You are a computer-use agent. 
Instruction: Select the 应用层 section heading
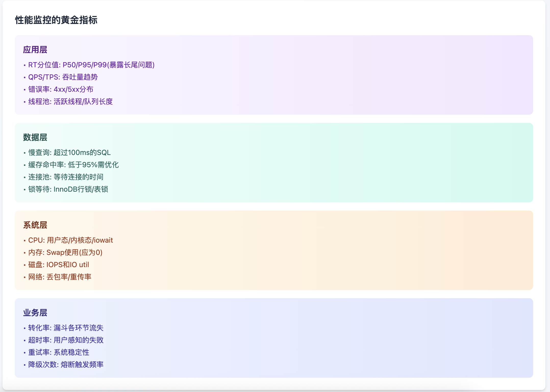tap(35, 50)
